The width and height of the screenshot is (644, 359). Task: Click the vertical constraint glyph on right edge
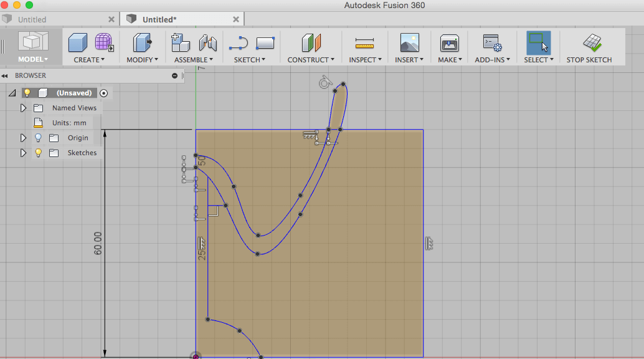point(429,244)
